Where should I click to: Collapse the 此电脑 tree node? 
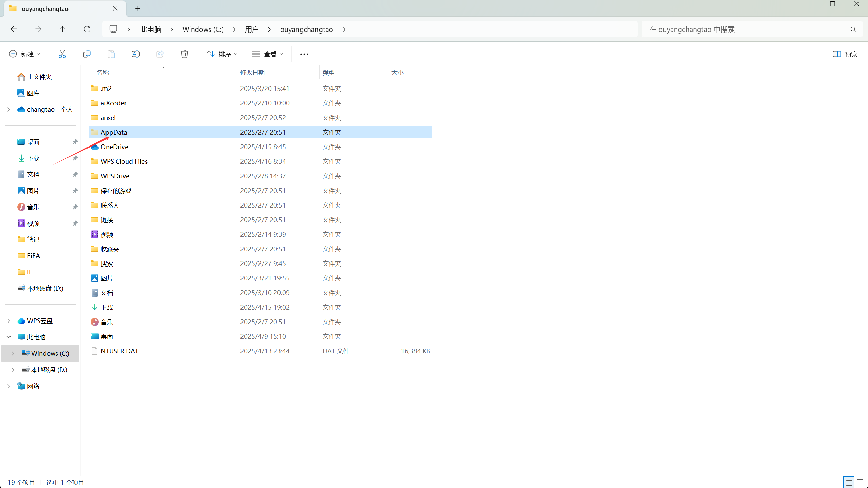[9, 337]
